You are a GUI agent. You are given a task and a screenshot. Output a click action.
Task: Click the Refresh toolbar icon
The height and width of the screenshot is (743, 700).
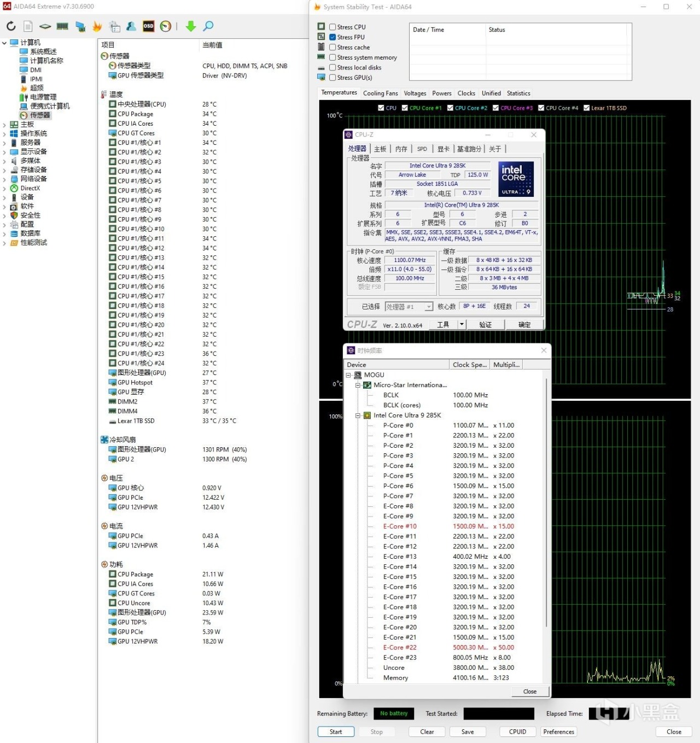pos(11,26)
